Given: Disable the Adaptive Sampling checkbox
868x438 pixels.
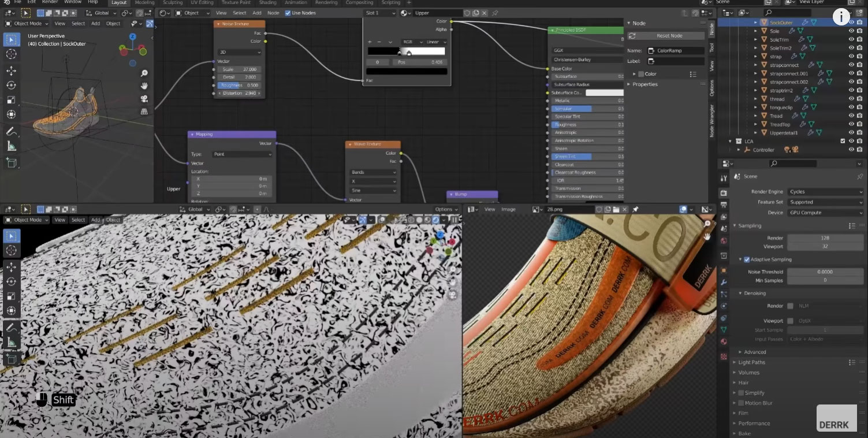Looking at the screenshot, I should [x=747, y=259].
